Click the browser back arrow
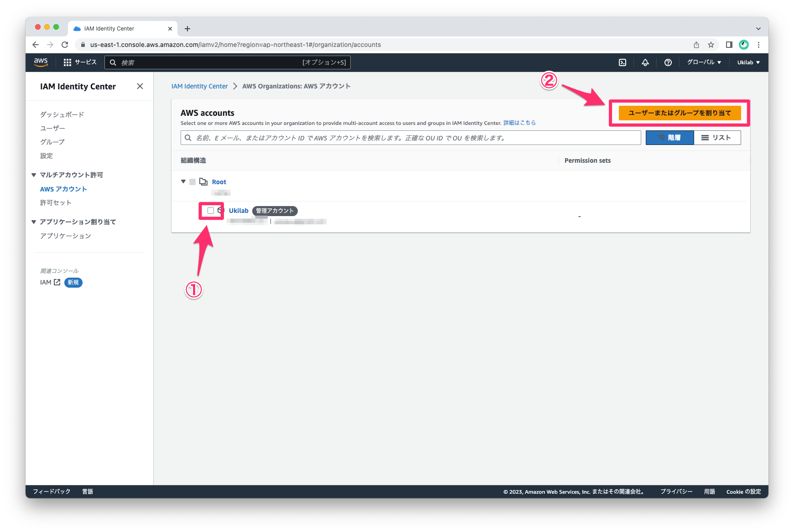This screenshot has height=532, width=794. click(x=36, y=45)
